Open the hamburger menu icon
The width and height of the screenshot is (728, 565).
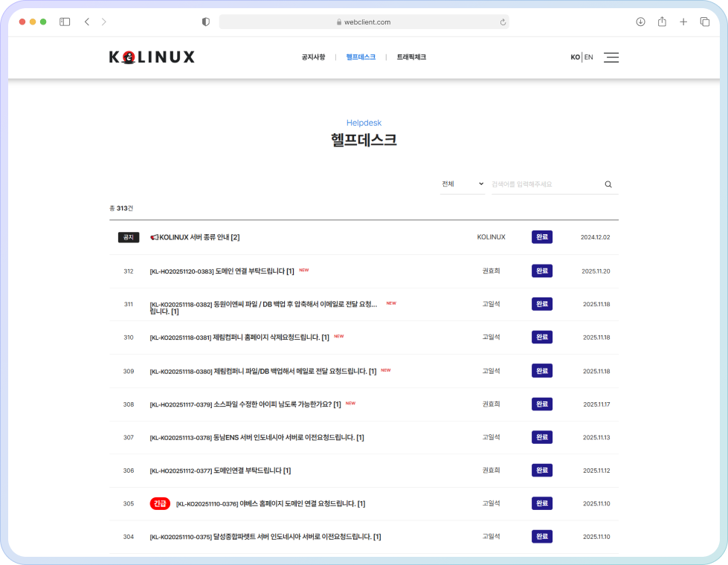611,57
